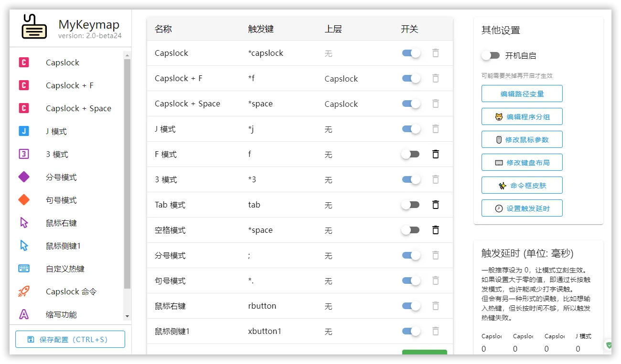Select J 模式 in the sidebar
This screenshot has width=621, height=364.
pyautogui.click(x=66, y=131)
